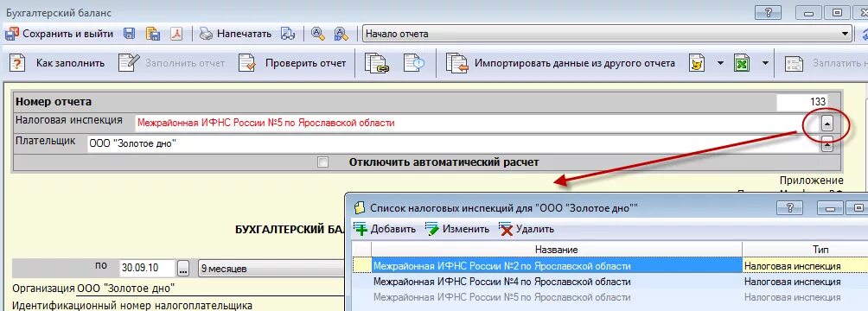Click the Изменить edit pencil icon

[x=432, y=229]
